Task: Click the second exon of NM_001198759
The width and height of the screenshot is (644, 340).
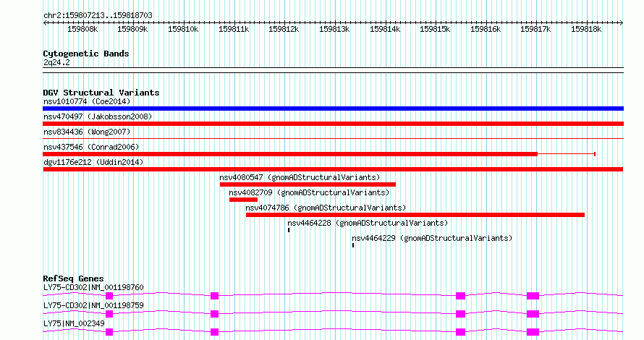Action: 214,314
